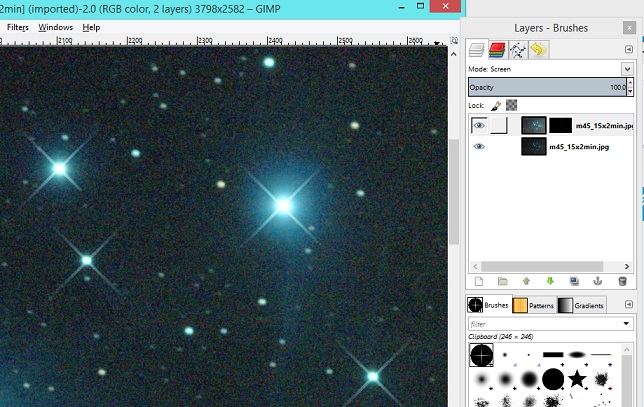Create a new layer group
The width and height of the screenshot is (644, 407).
[x=502, y=282]
